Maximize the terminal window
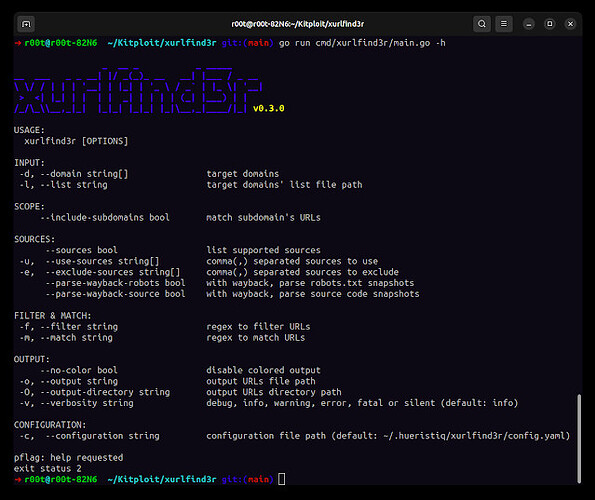 (549, 24)
